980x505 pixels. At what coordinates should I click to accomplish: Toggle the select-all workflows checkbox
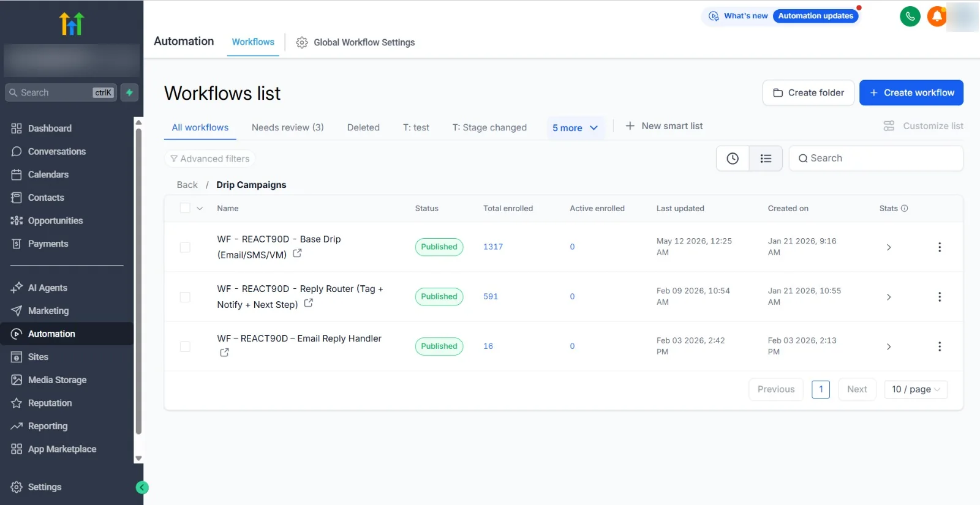pos(185,208)
